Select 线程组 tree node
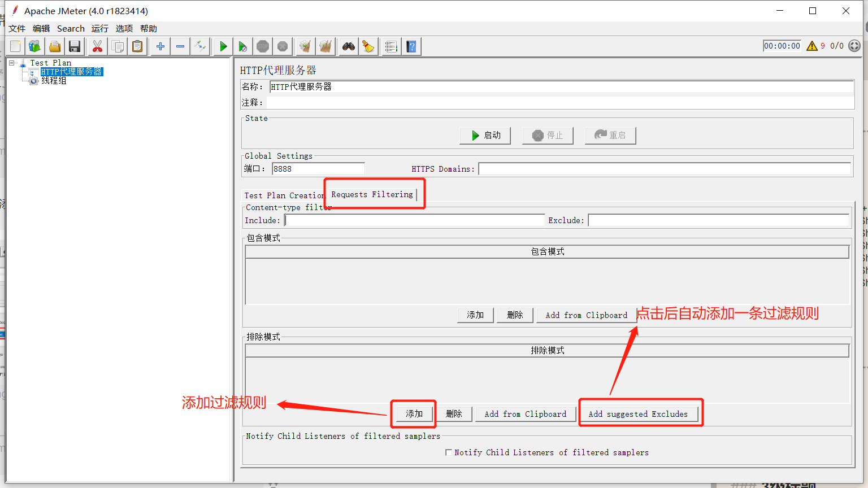The image size is (868, 488). 54,81
